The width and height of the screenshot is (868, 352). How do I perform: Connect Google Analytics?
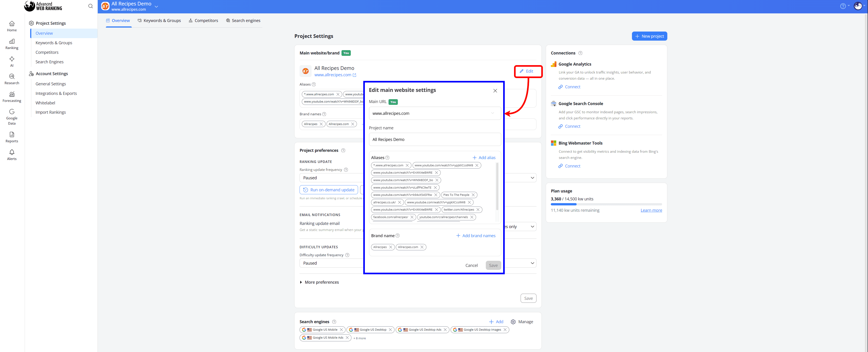point(569,87)
